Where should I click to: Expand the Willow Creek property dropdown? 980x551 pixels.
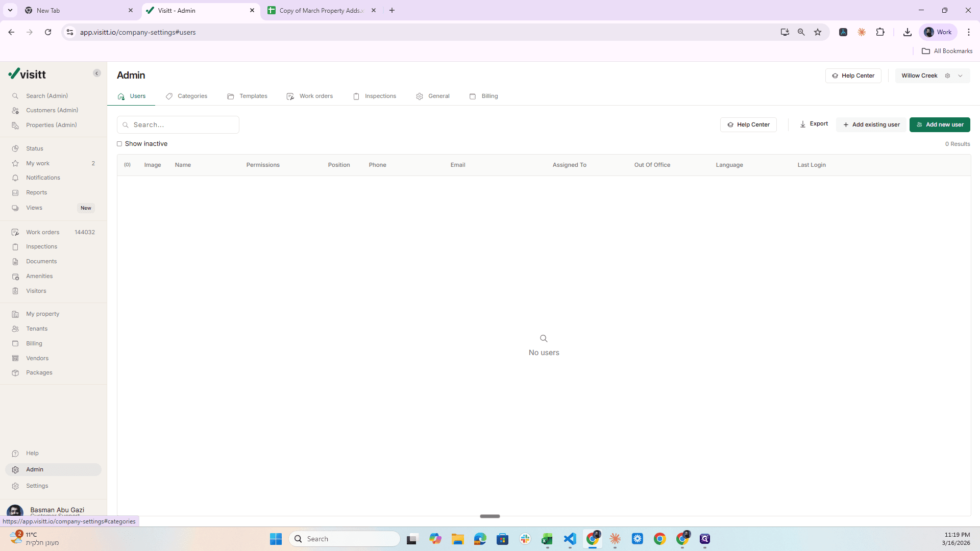click(x=960, y=76)
